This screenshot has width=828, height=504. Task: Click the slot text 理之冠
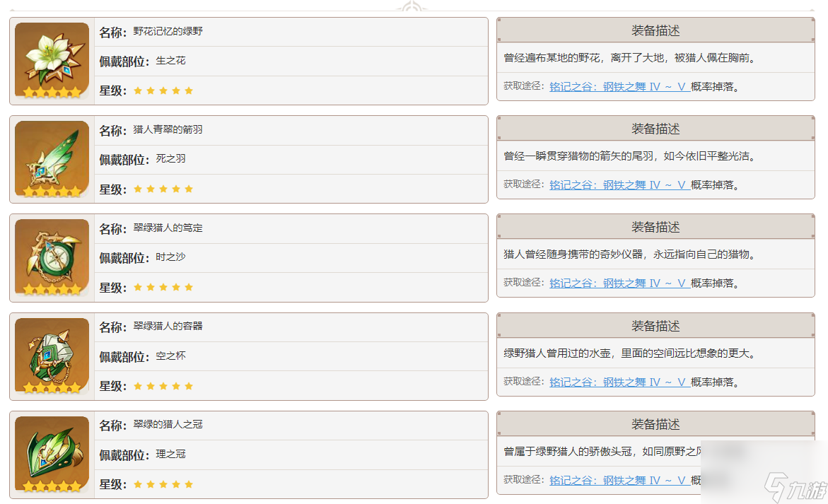pyautogui.click(x=170, y=454)
